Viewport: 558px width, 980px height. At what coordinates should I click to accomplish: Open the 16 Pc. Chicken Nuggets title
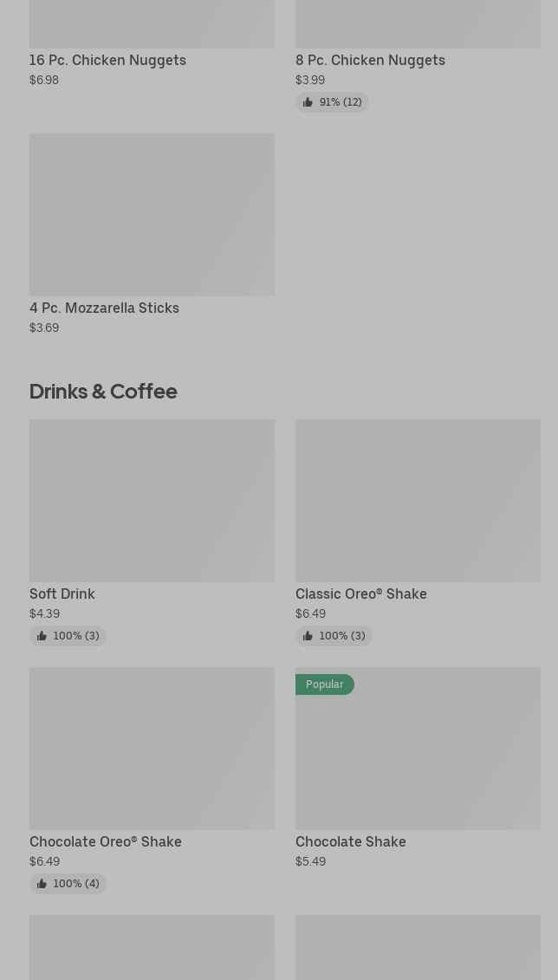click(107, 60)
